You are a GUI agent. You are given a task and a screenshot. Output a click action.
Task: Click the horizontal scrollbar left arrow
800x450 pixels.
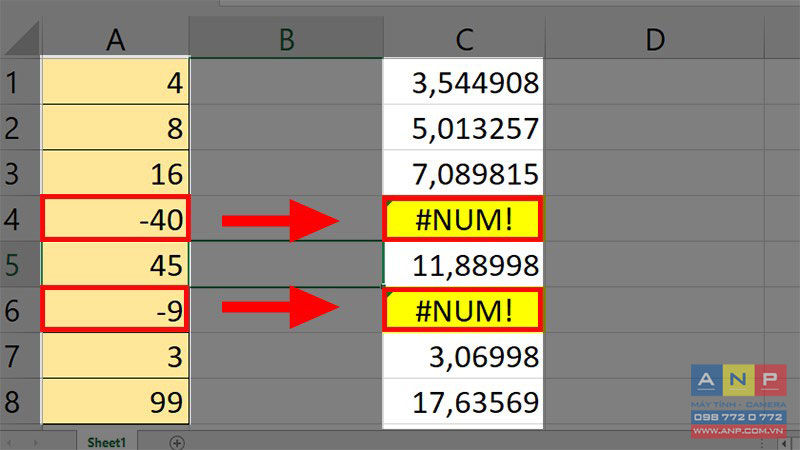pyautogui.click(x=785, y=444)
